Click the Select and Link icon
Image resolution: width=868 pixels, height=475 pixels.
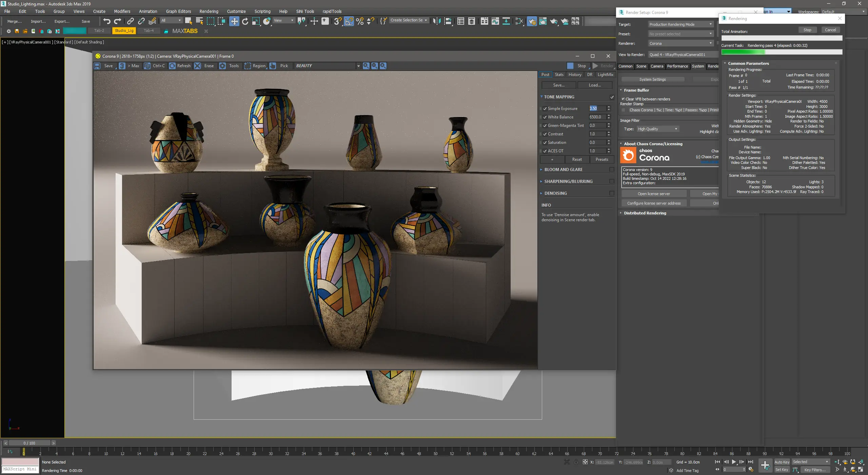click(130, 21)
